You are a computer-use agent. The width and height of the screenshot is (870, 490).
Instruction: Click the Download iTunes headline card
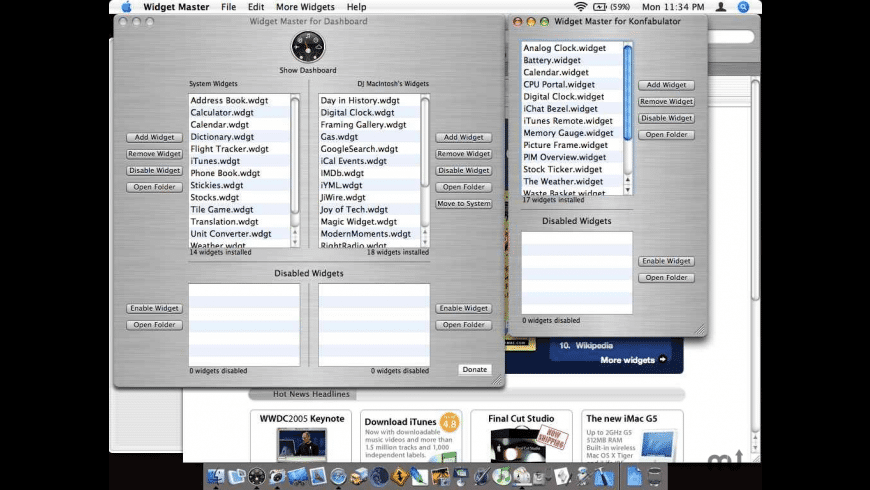411,436
